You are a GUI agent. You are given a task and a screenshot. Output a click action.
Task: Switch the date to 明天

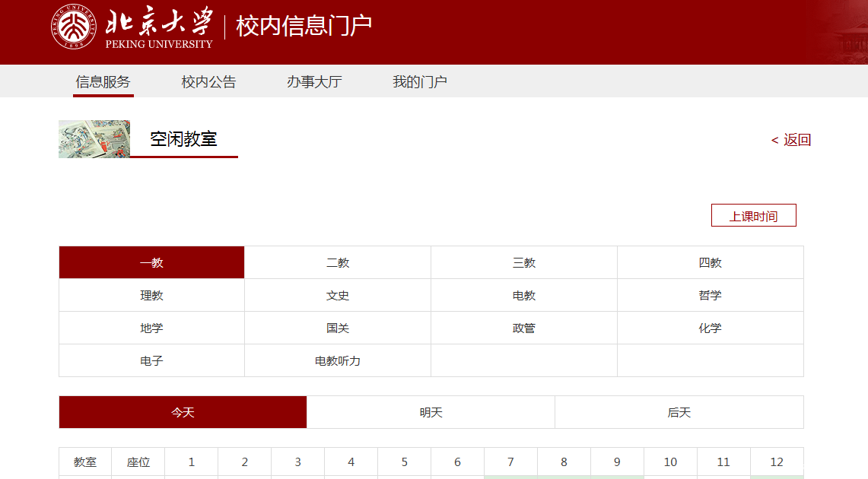click(431, 412)
